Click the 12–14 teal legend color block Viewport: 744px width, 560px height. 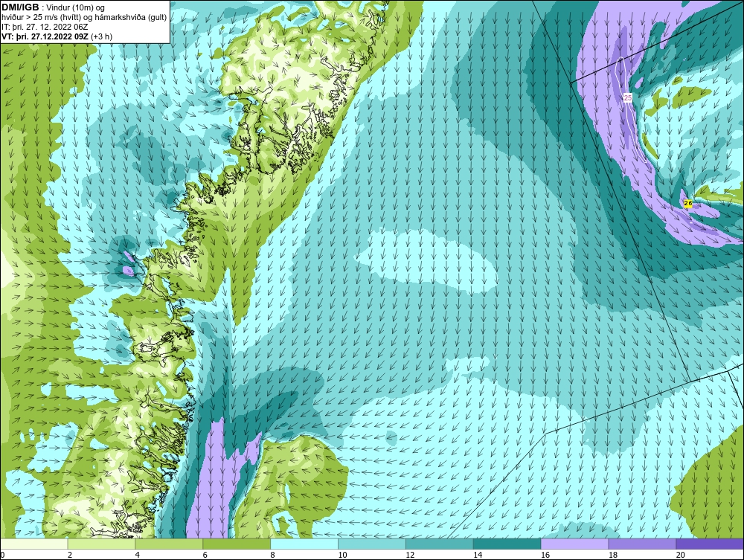[440, 544]
